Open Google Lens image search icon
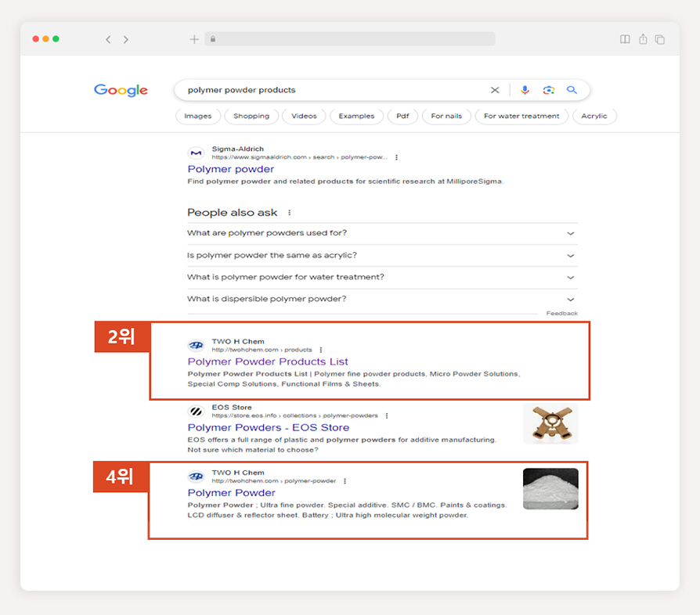Image resolution: width=700 pixels, height=615 pixels. tap(549, 90)
